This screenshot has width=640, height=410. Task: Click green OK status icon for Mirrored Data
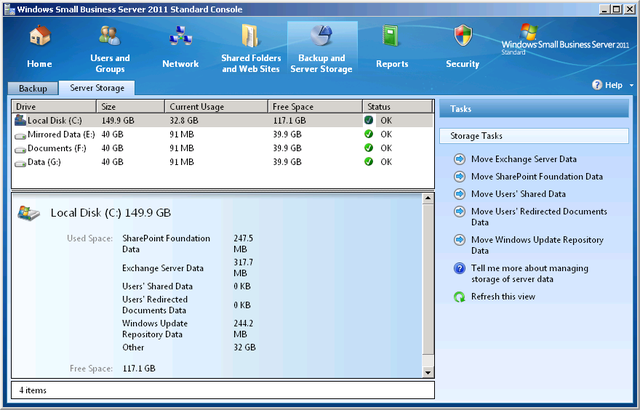[x=369, y=134]
